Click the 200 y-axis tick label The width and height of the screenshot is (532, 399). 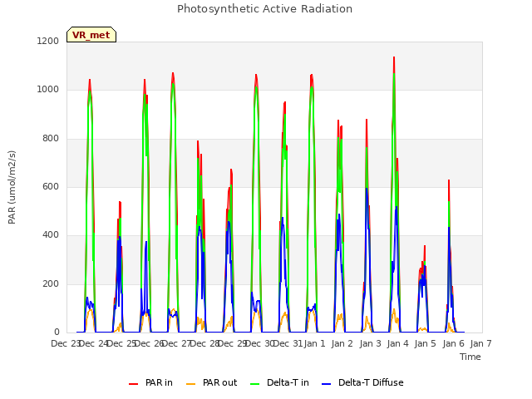[51, 284]
